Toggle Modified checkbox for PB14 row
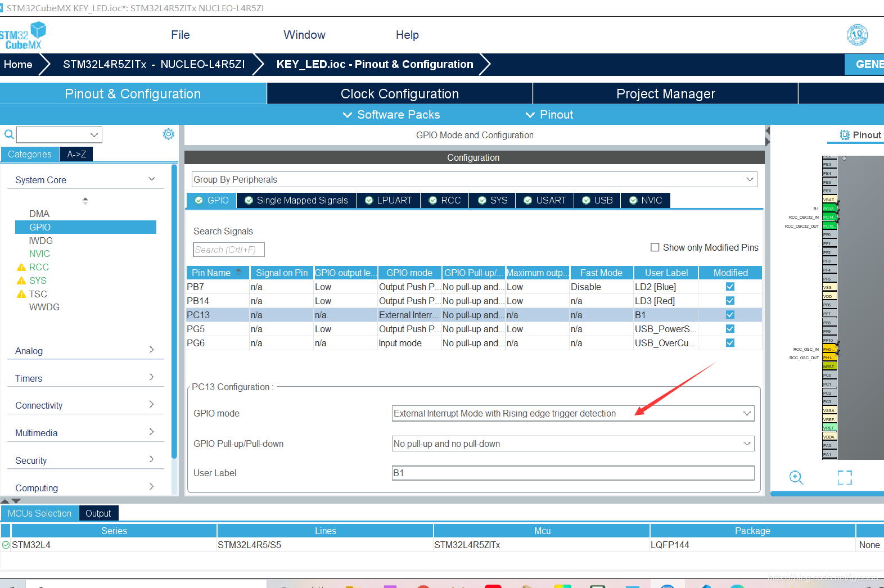 [x=730, y=301]
